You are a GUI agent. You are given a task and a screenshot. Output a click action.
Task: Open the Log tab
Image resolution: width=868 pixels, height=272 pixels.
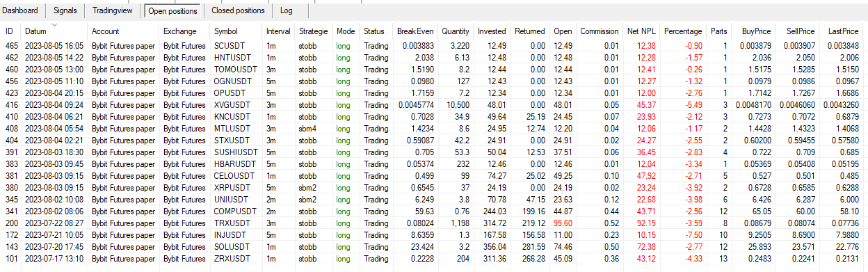click(287, 10)
